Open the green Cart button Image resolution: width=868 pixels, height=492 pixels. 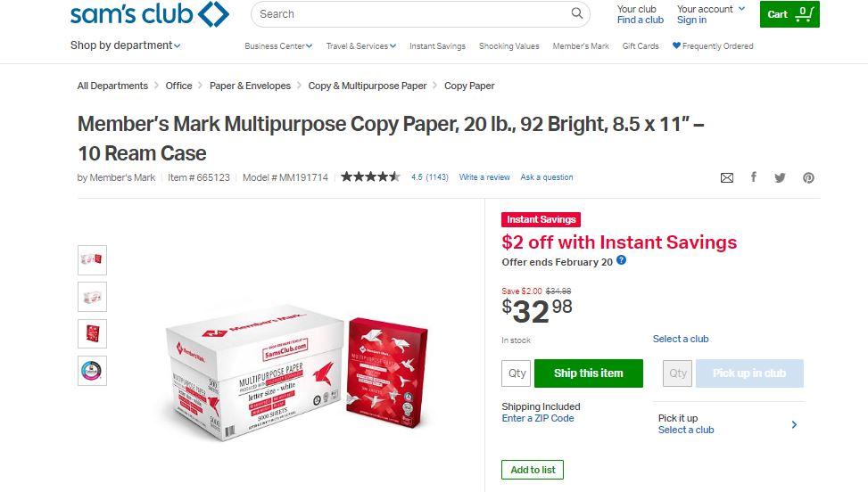790,14
